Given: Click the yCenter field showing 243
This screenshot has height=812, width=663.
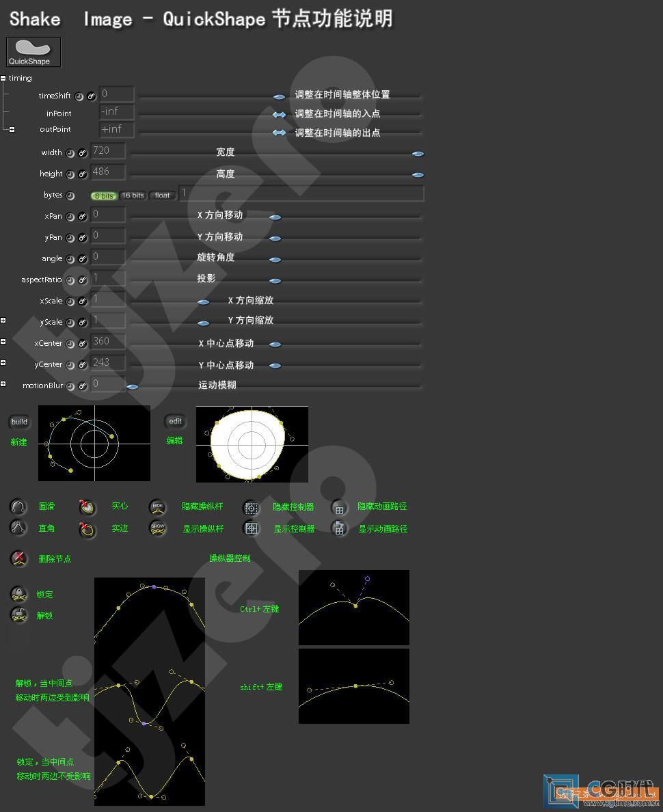Looking at the screenshot, I should (108, 362).
